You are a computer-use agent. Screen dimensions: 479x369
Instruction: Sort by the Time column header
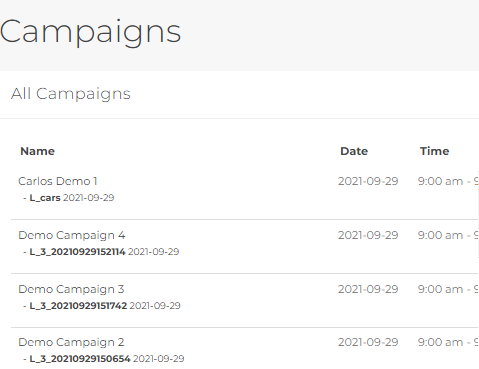click(x=434, y=151)
